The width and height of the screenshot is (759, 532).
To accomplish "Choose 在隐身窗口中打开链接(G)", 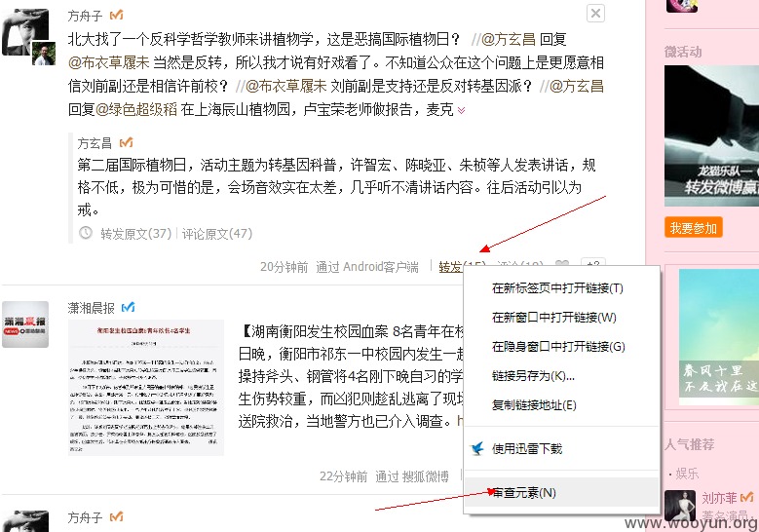I will click(x=558, y=346).
